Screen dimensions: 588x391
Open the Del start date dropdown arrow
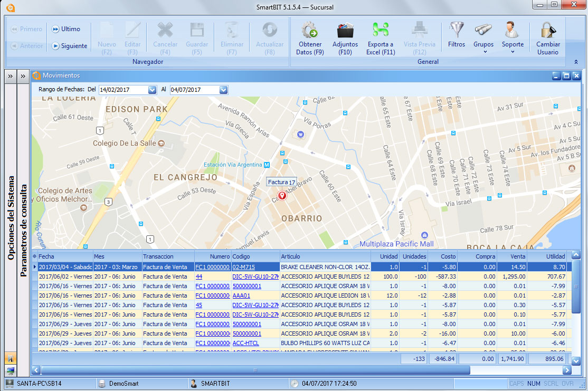tap(152, 90)
